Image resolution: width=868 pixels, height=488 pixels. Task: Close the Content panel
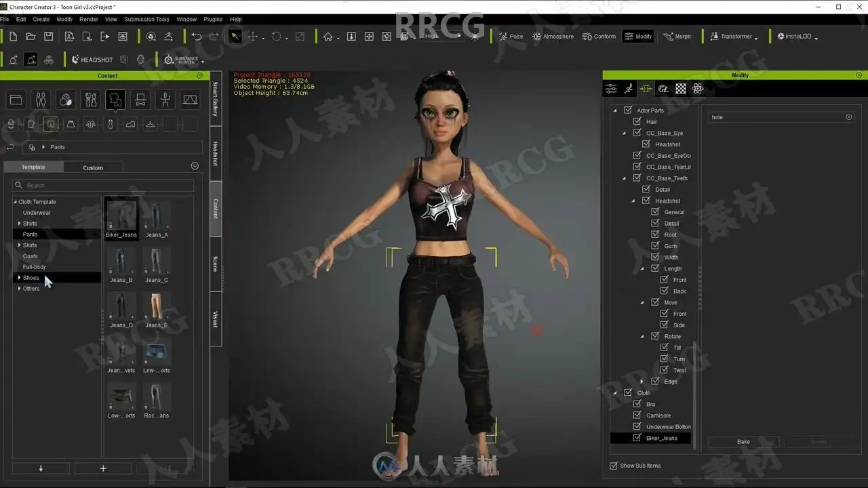click(199, 75)
